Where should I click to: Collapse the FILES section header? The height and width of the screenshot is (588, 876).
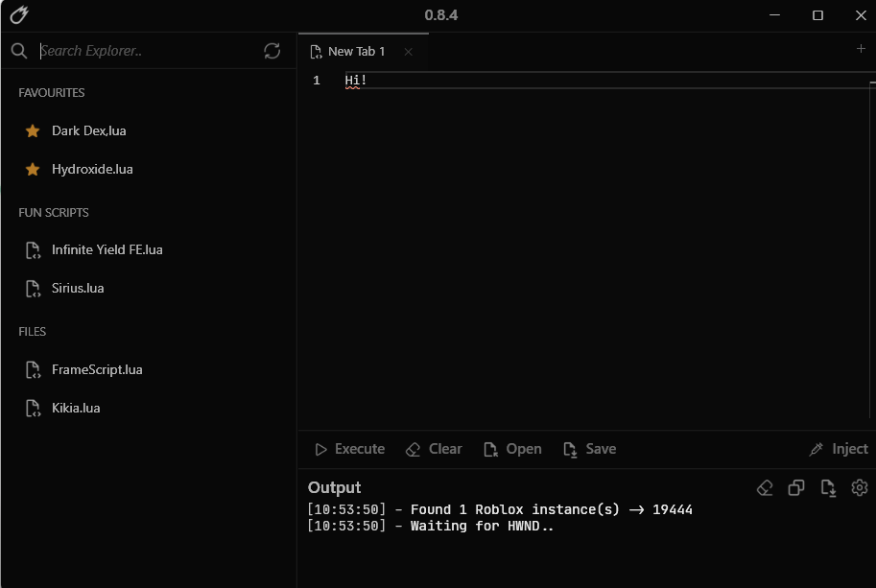33,332
